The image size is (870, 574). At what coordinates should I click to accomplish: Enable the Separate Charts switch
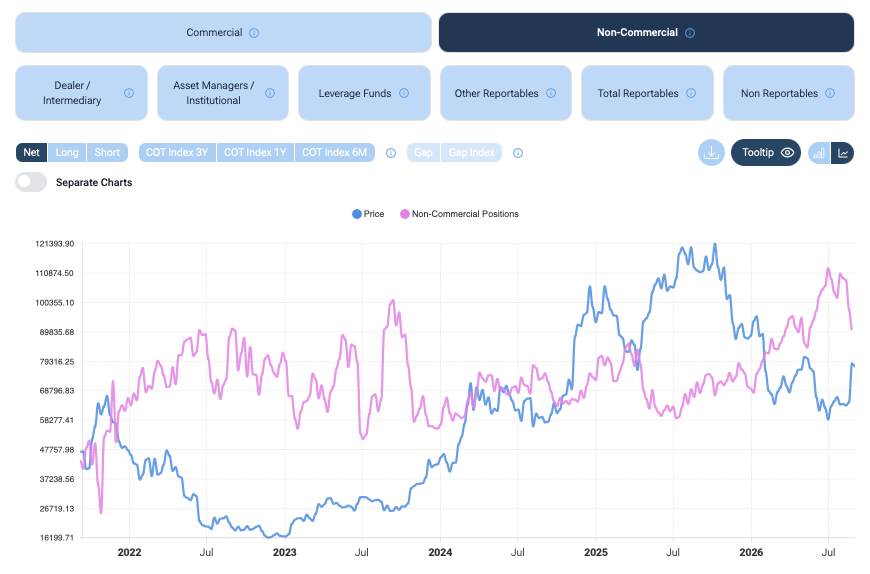coord(31,182)
